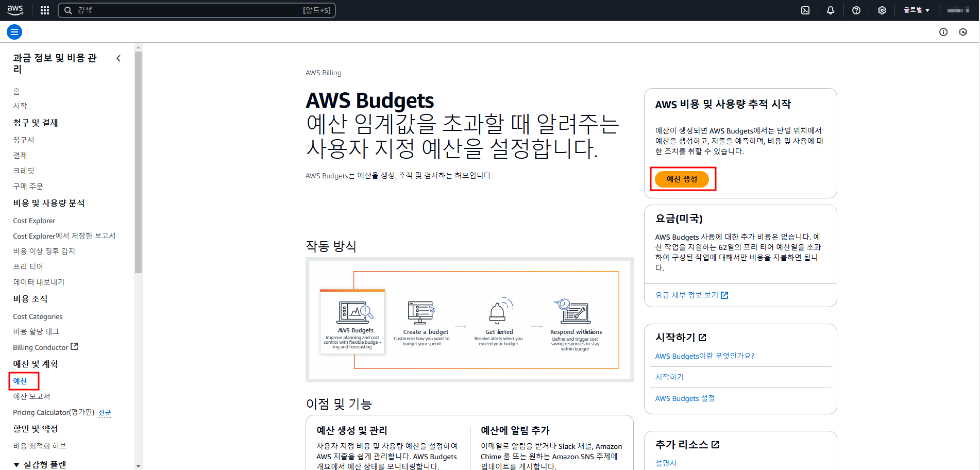Image resolution: width=980 pixels, height=470 pixels.
Task: Open 홈 in the billing sidebar
Action: click(x=16, y=91)
